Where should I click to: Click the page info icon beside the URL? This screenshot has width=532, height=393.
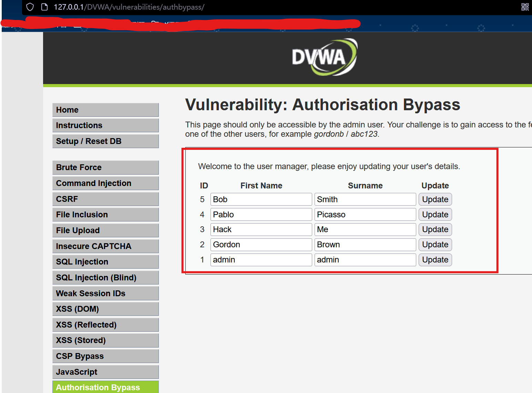pyautogui.click(x=44, y=7)
